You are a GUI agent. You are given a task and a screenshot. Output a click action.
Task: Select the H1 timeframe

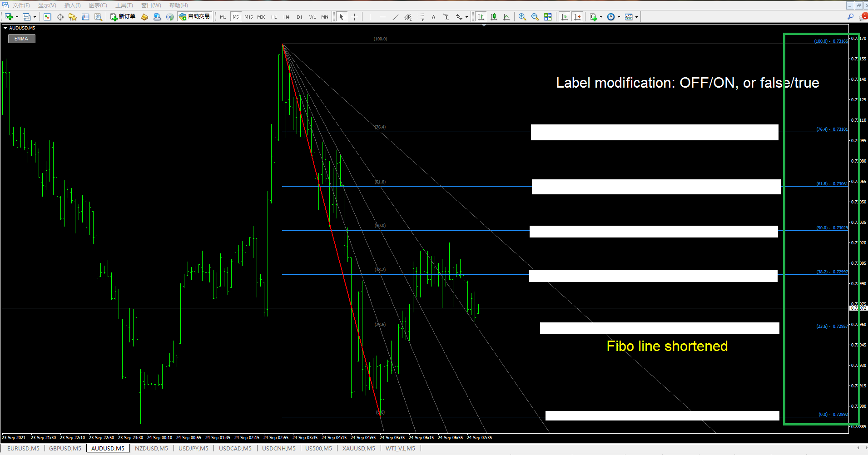pos(274,17)
